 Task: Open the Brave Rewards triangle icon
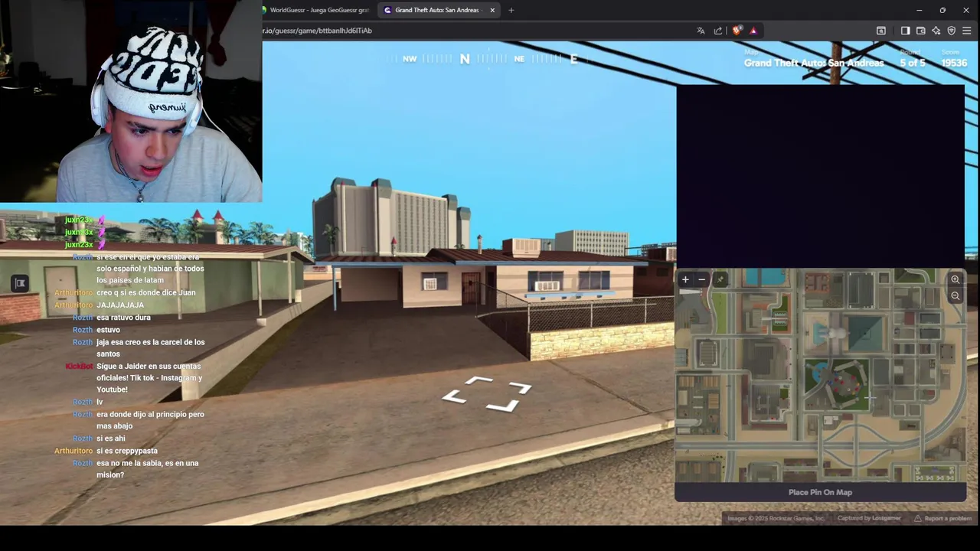click(x=753, y=31)
